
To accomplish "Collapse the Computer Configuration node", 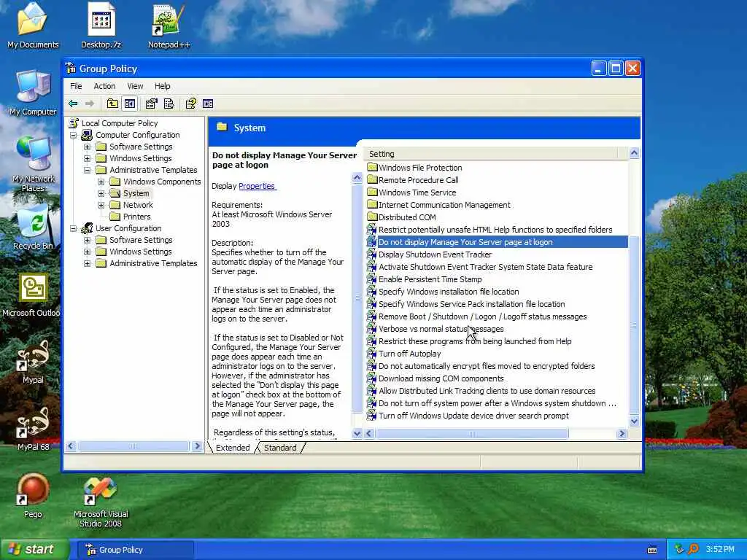I will (x=74, y=135).
